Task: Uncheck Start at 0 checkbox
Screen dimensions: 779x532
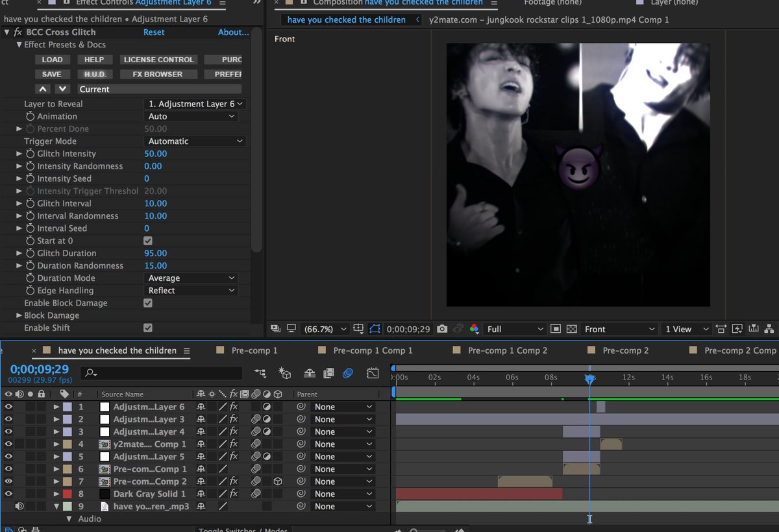Action: coord(148,241)
